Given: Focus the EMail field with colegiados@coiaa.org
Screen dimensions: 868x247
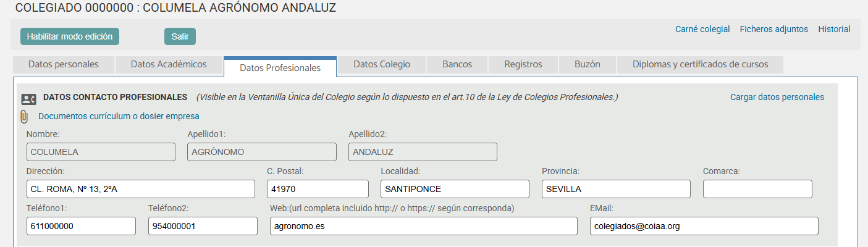Looking at the screenshot, I should point(704,226).
